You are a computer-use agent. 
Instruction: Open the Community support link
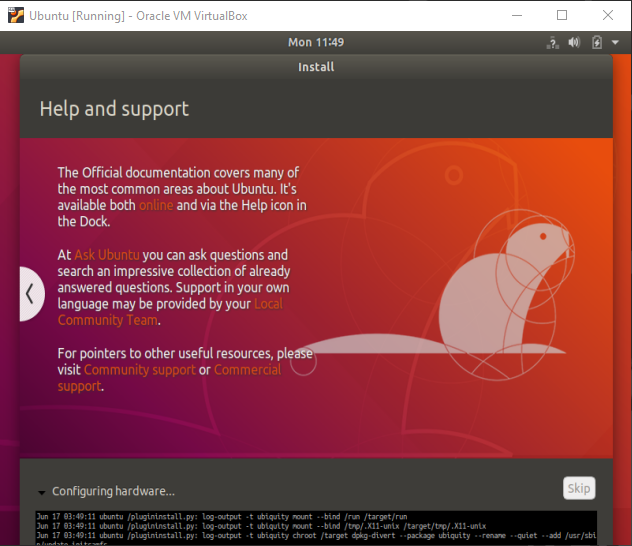139,370
